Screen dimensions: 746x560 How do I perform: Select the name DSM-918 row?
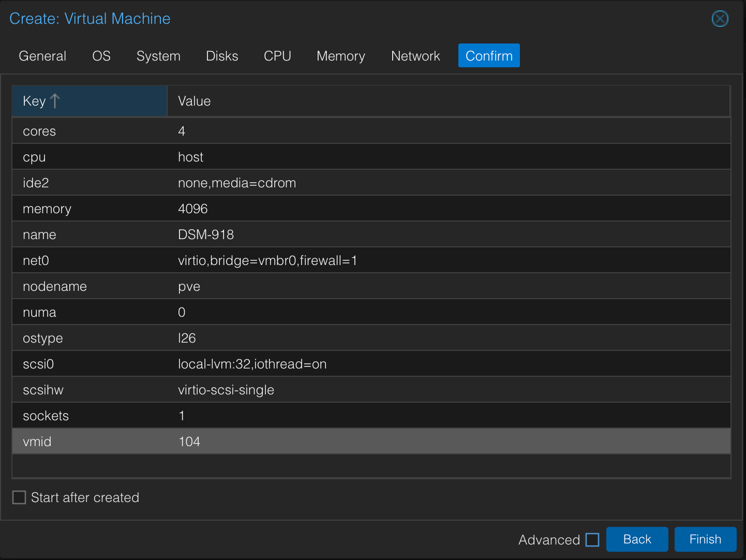click(371, 234)
